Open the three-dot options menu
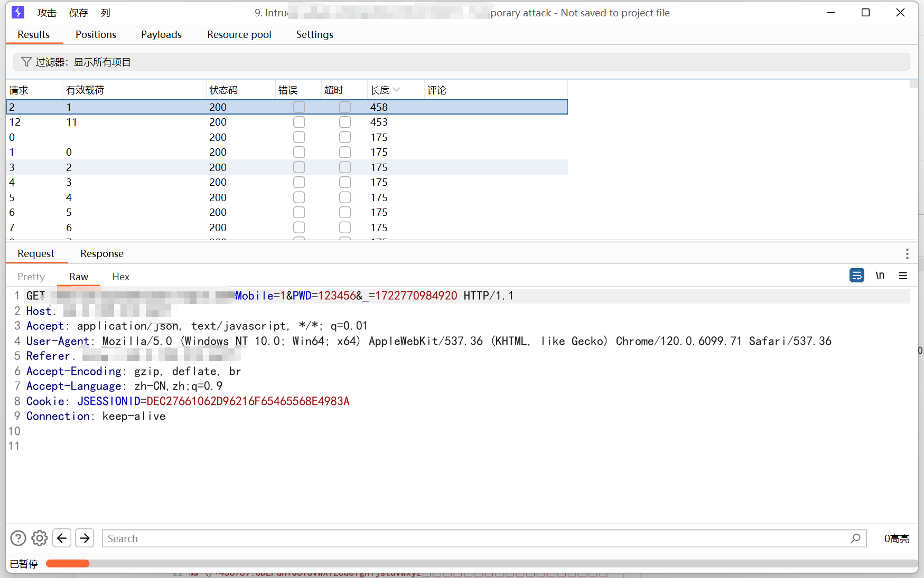This screenshot has width=924, height=578. [x=907, y=254]
